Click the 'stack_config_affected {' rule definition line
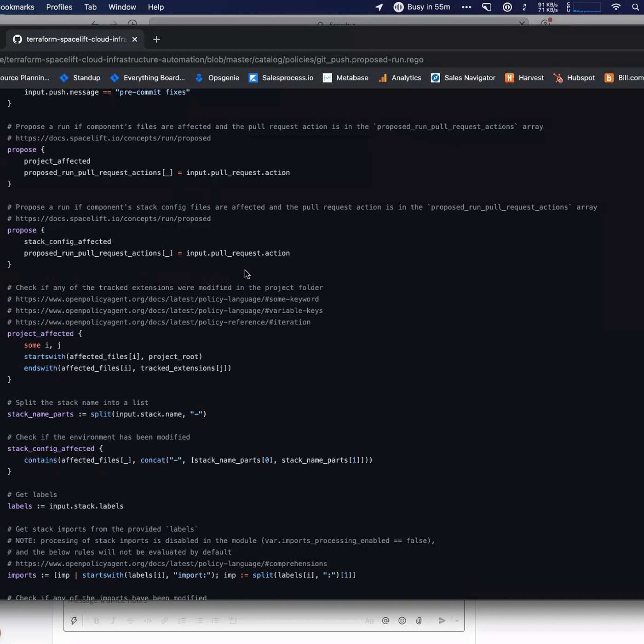 [55, 448]
